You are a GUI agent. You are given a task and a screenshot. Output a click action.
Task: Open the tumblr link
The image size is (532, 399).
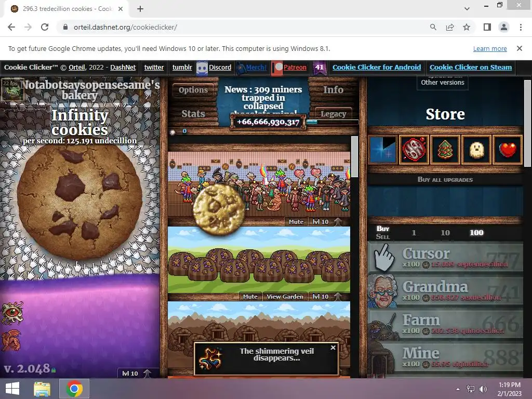pyautogui.click(x=182, y=67)
